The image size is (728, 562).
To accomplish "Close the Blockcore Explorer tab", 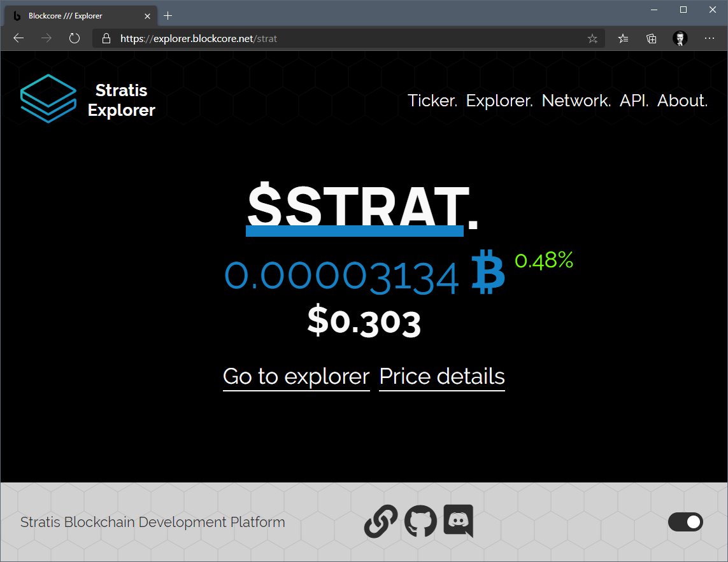I will point(147,17).
